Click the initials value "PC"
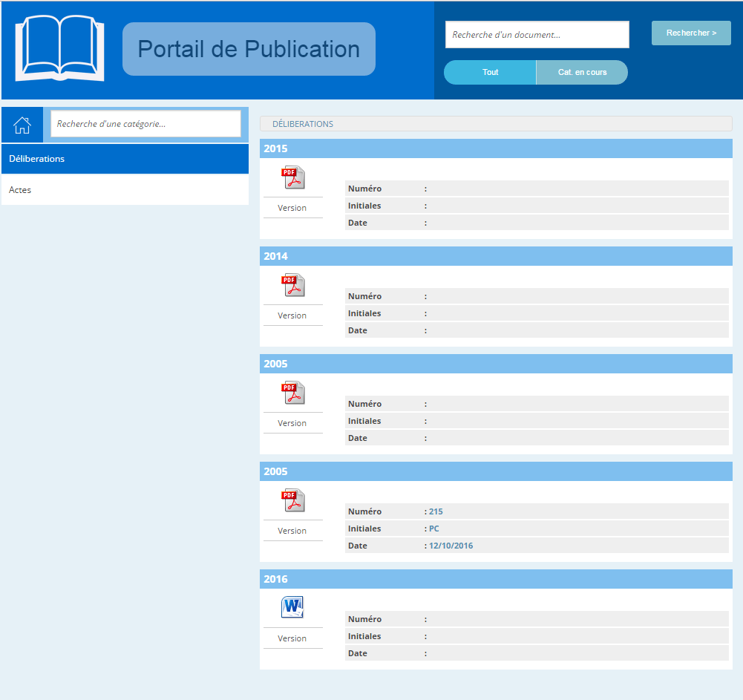This screenshot has width=743, height=700. coord(434,529)
